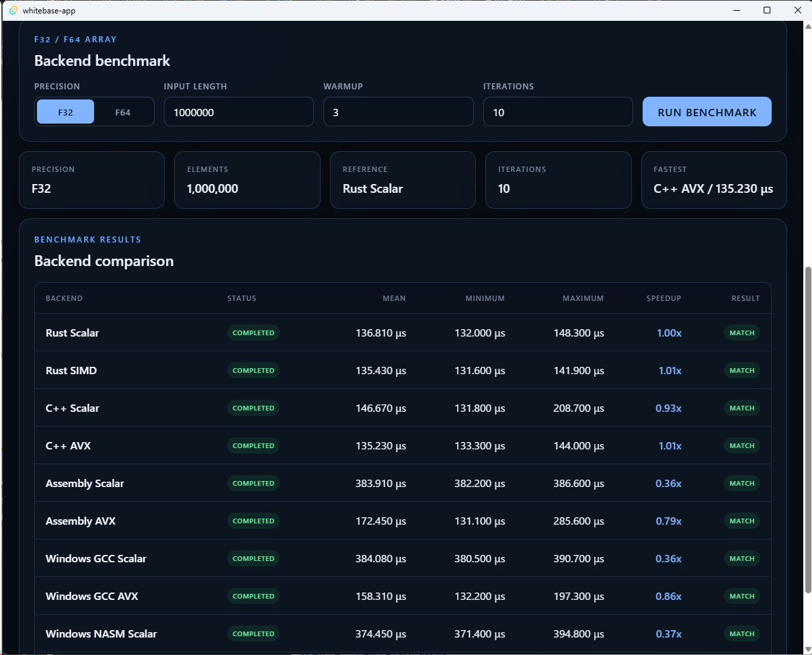Screen dimensions: 812x655
Task: Click the Match badge for Rust SIMD
Action: click(x=742, y=370)
